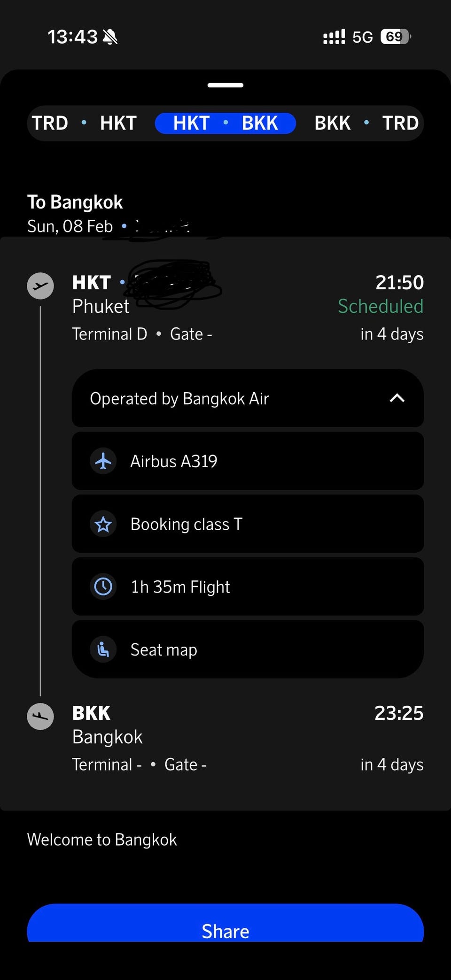This screenshot has width=451, height=980.
Task: Tap the departure plane icon at HKT
Action: click(40, 286)
